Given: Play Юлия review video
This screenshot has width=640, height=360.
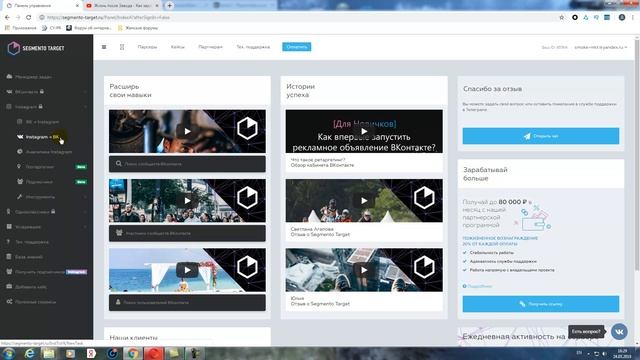Looking at the screenshot, I should click(x=364, y=270).
